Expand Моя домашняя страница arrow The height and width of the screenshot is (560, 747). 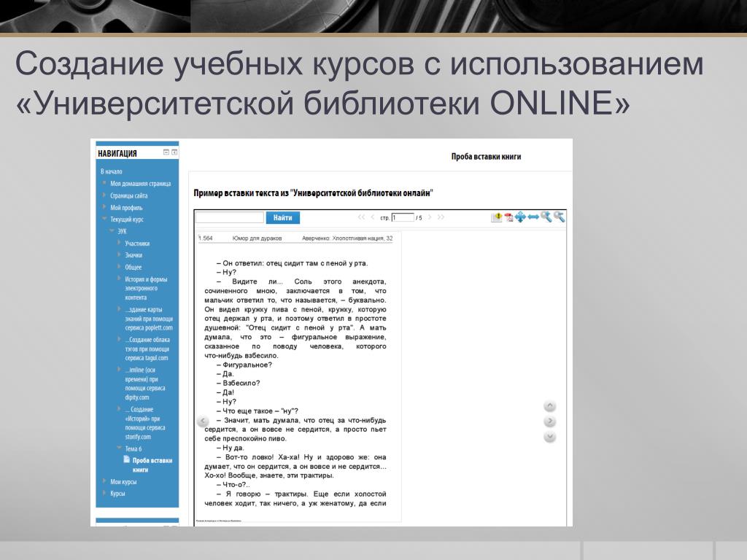[x=104, y=183]
